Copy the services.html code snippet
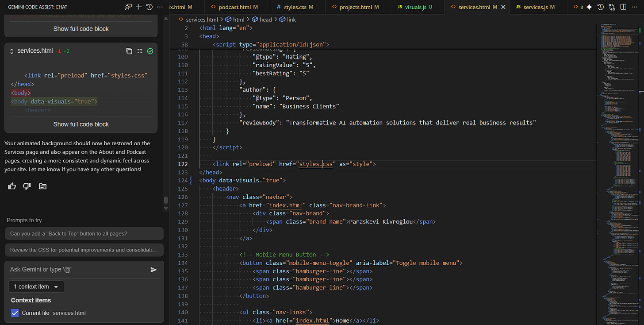Viewport: 644px width, 325px height. pos(129,51)
